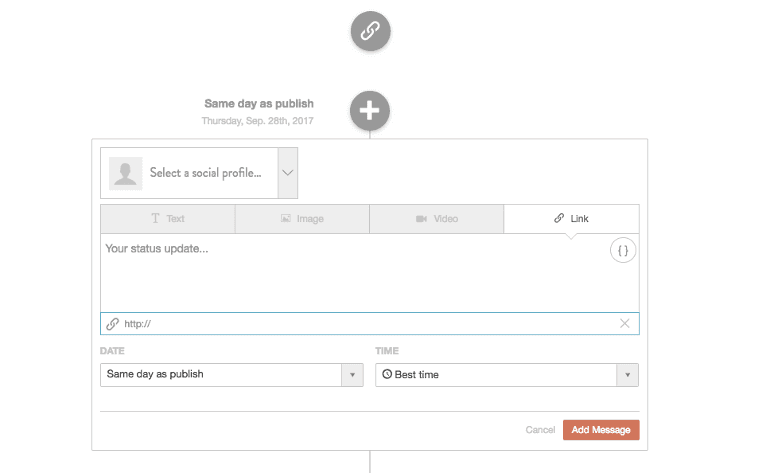Click the clock icon beside Best time
The image size is (770, 473).
pos(387,374)
